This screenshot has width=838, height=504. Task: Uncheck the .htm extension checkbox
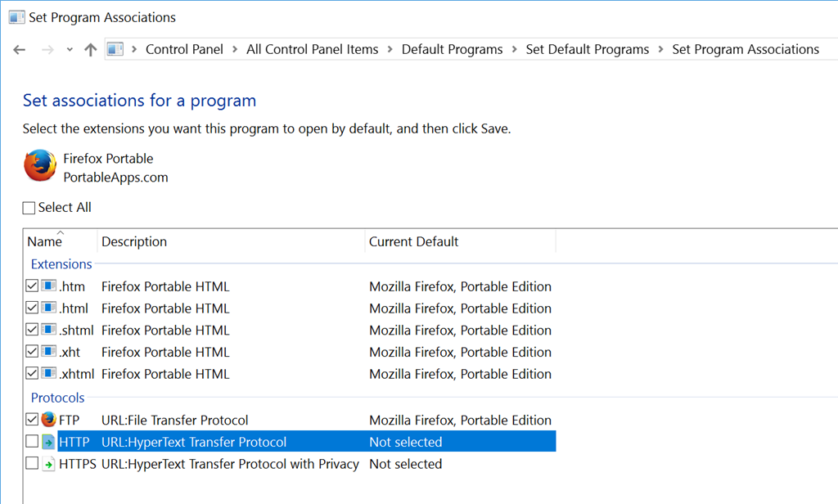coord(32,286)
